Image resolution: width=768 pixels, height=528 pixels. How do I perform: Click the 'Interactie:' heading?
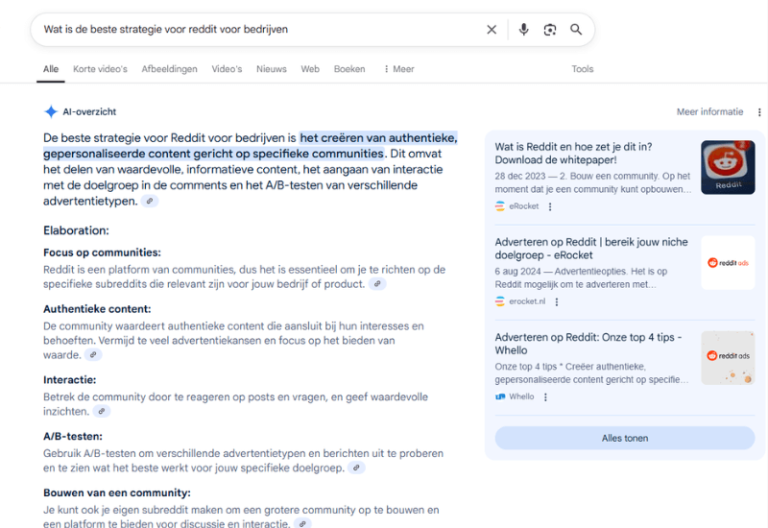tap(70, 380)
